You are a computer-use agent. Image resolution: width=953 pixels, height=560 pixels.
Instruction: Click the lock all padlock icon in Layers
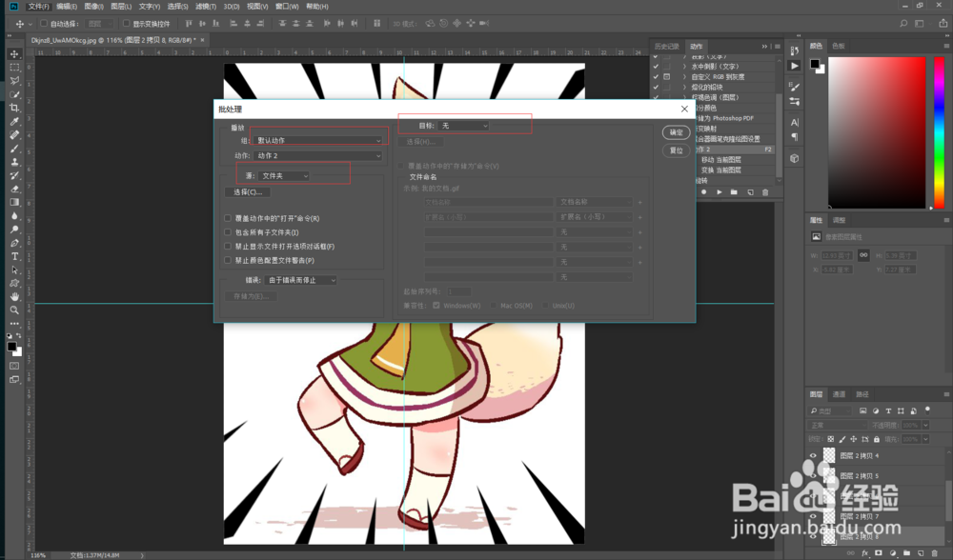[877, 439]
